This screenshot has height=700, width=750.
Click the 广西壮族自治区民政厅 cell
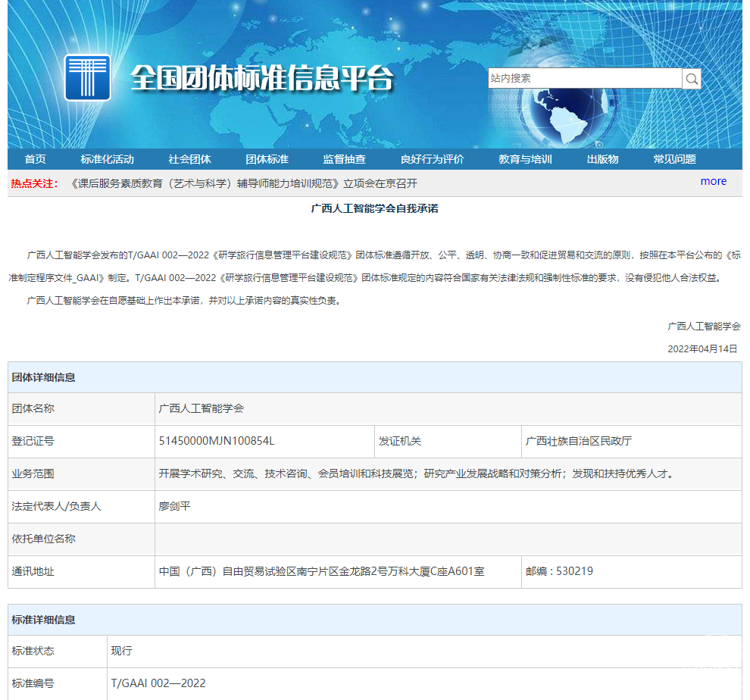tap(631, 441)
